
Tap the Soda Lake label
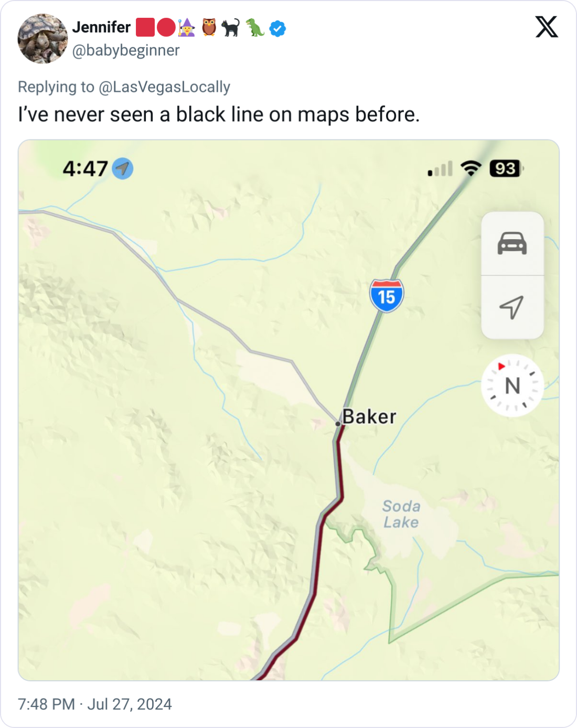pyautogui.click(x=401, y=514)
